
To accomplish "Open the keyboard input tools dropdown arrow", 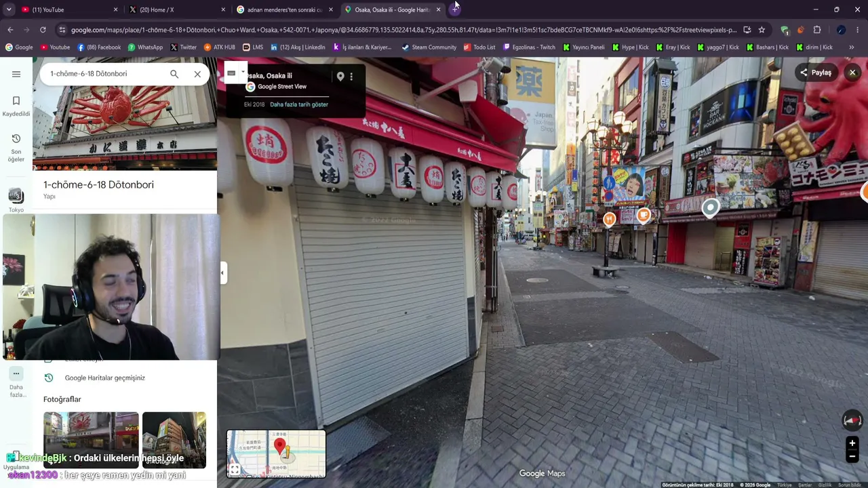I will [243, 72].
